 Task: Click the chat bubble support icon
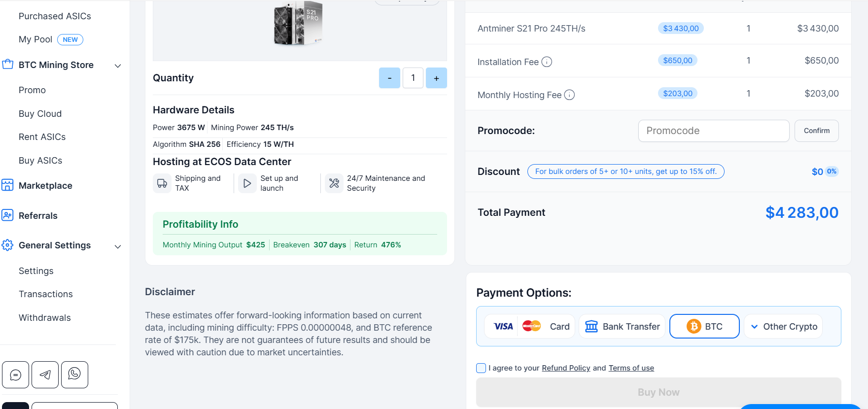click(16, 375)
